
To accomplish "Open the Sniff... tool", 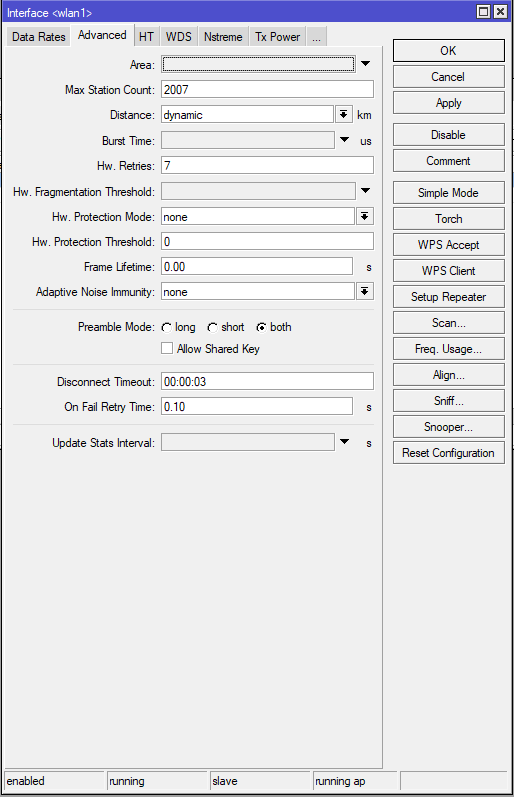I will click(x=448, y=401).
